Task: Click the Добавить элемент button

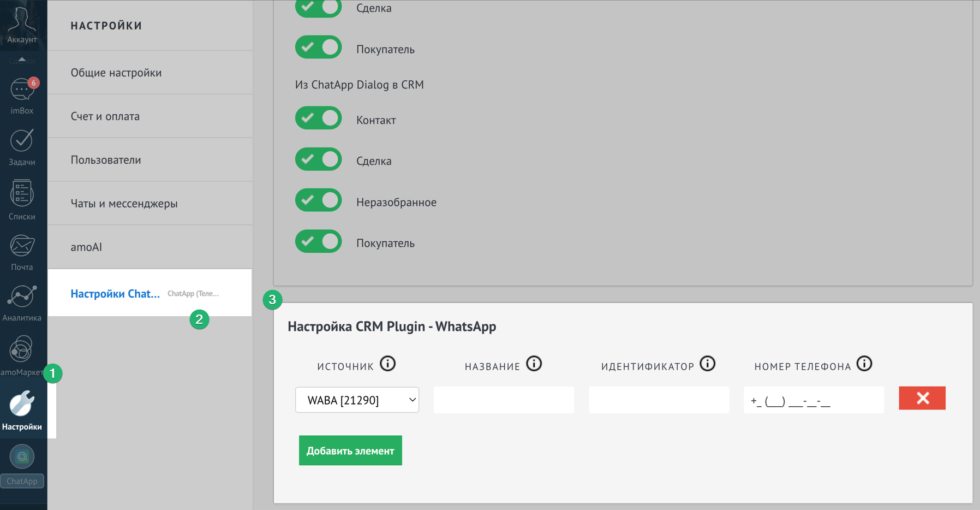Action: (x=350, y=450)
